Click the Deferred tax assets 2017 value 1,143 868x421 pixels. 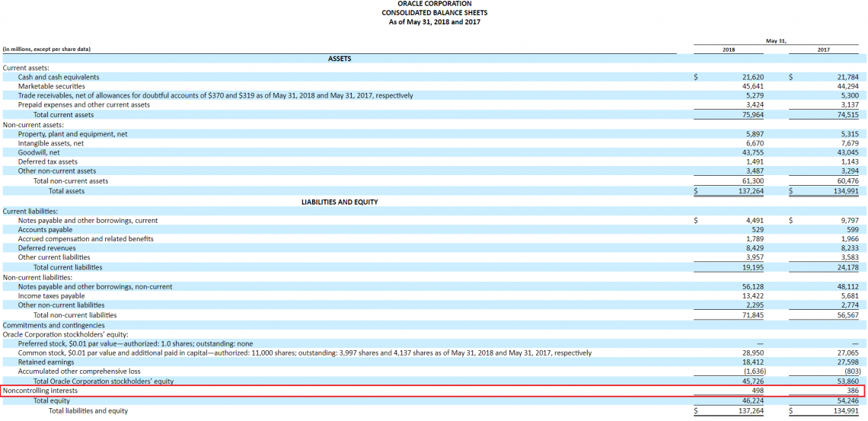tap(848, 161)
